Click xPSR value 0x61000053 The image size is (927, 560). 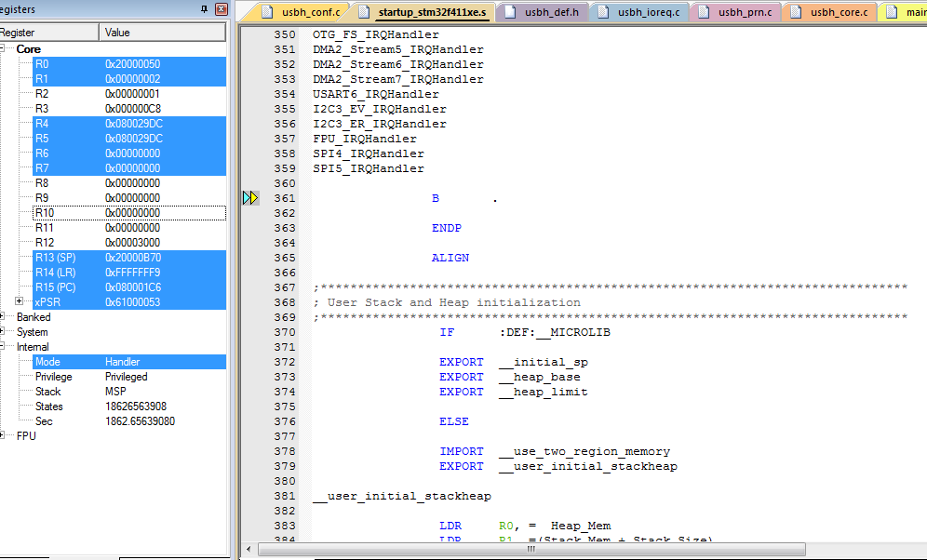click(x=132, y=301)
